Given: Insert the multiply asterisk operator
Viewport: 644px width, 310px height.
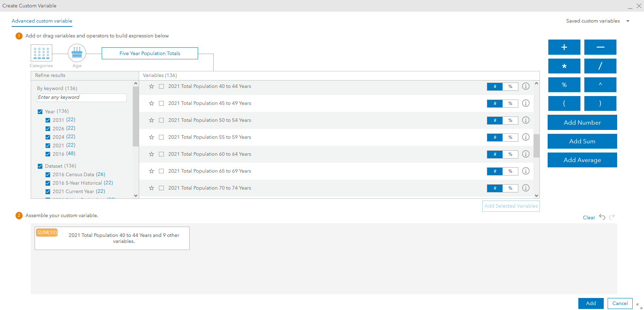Looking at the screenshot, I should click(x=564, y=66).
